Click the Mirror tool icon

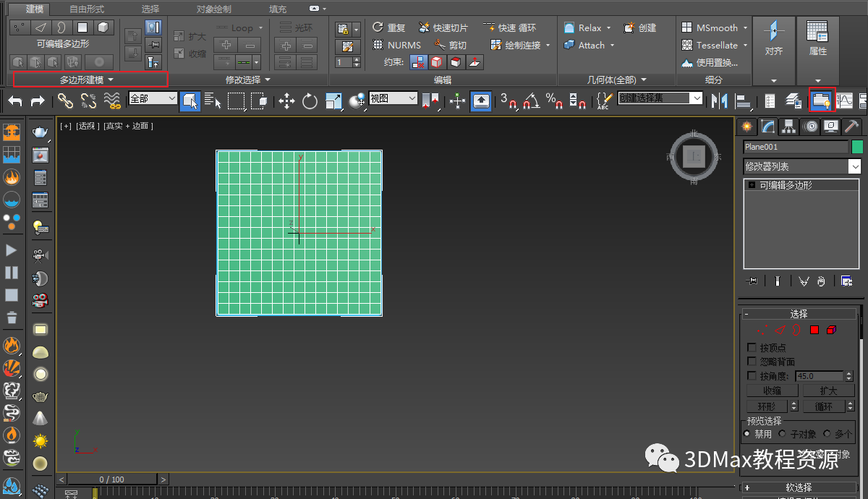click(719, 101)
